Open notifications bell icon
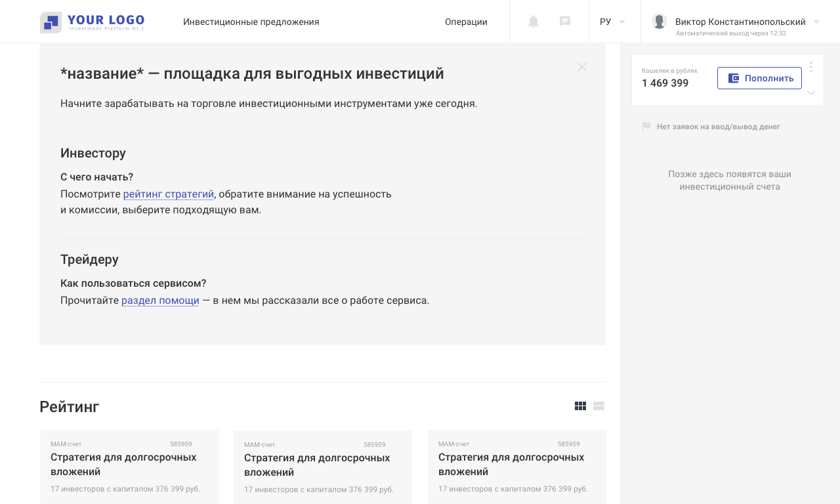This screenshot has height=504, width=840. coord(534,22)
